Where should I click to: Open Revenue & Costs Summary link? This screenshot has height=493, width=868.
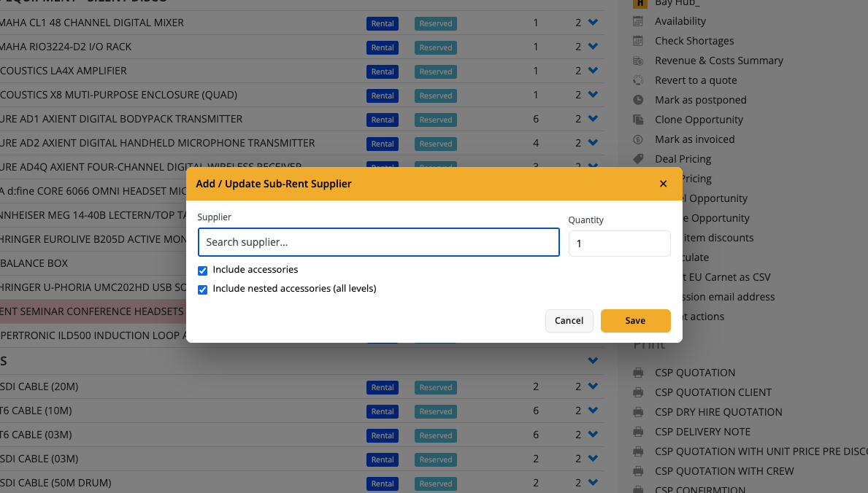(x=719, y=61)
